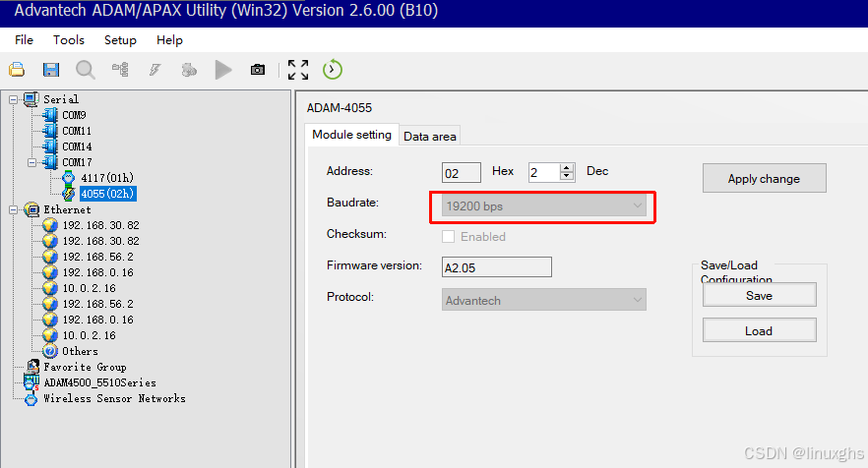Click the blue floppy save toolbar icon
Image resolution: width=868 pixels, height=468 pixels.
point(51,70)
